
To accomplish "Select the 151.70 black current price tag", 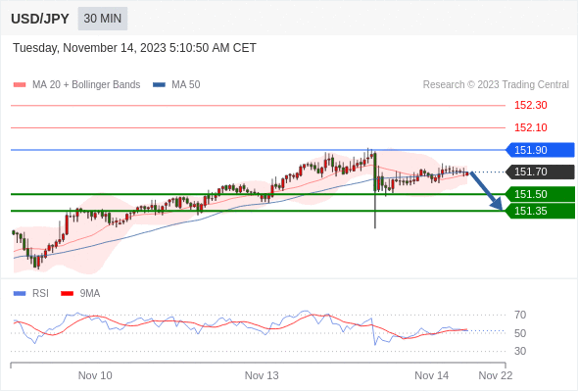I will [x=540, y=171].
